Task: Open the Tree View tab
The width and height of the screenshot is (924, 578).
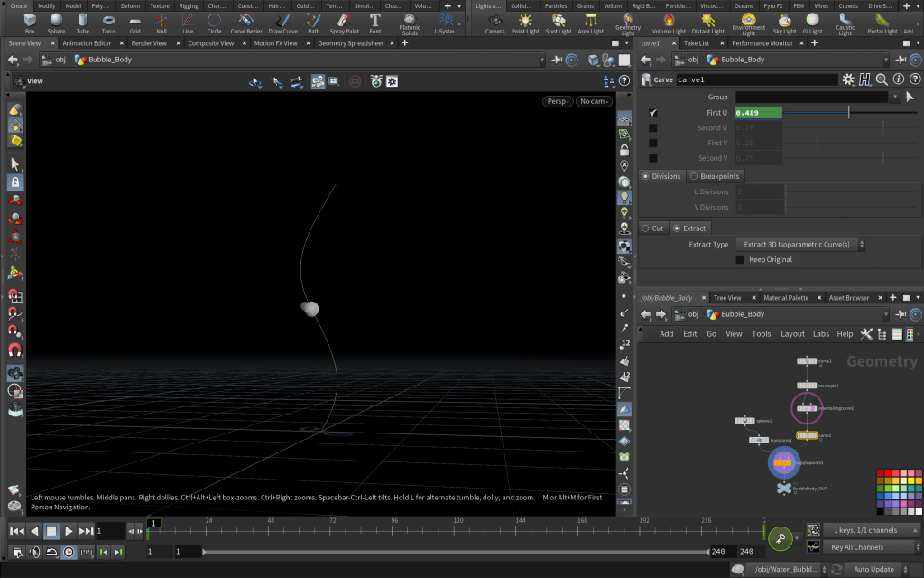Action: click(727, 298)
